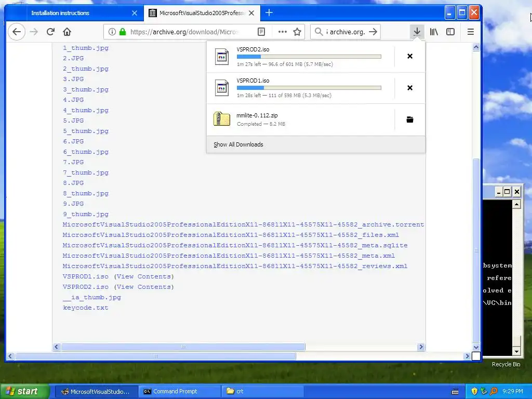Click the VSPROD1.iso download progress bar
532x399 pixels.
309,88
